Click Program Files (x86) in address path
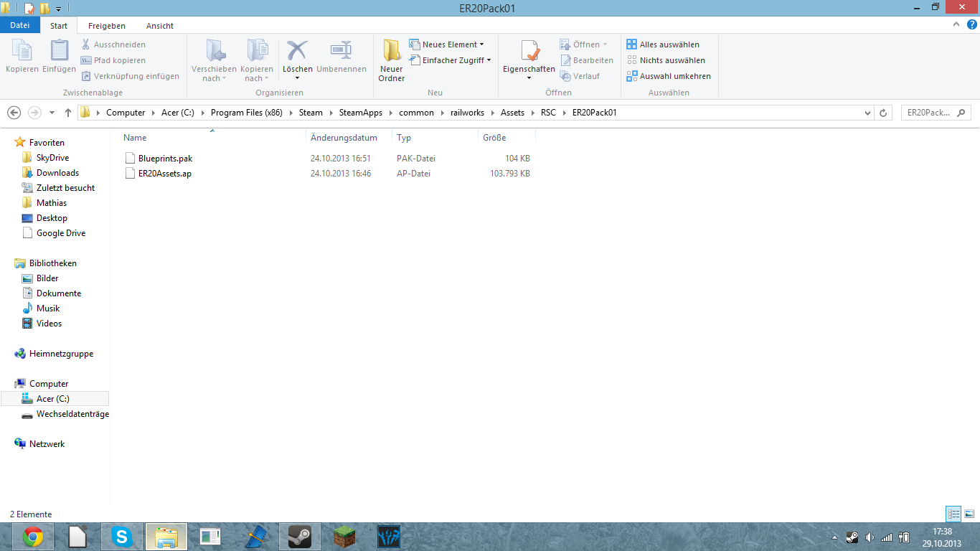This screenshot has height=551, width=980. 247,113
